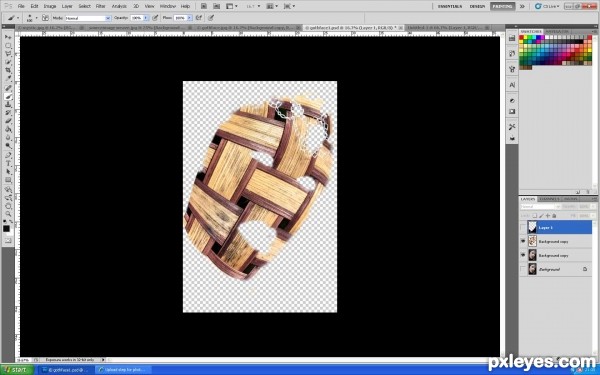Open the Opacity slider dropdown arrow
The height and width of the screenshot is (375, 600).
pyautogui.click(x=146, y=18)
